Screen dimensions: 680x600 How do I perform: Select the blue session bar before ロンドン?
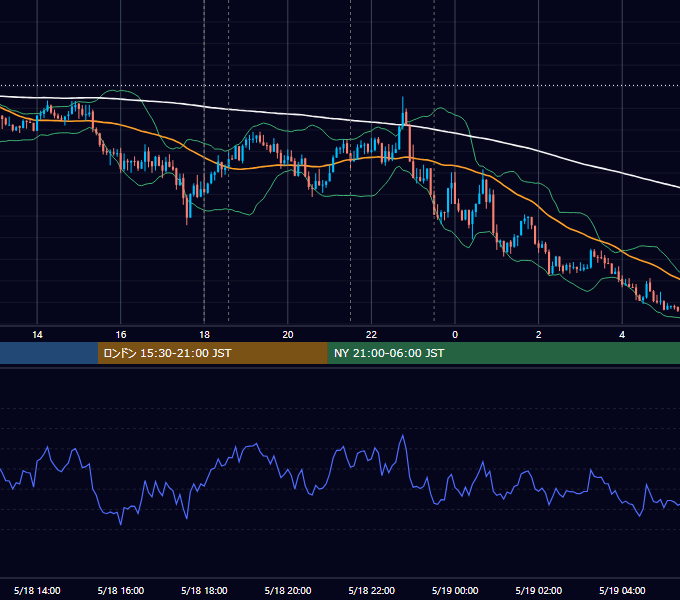[49, 353]
